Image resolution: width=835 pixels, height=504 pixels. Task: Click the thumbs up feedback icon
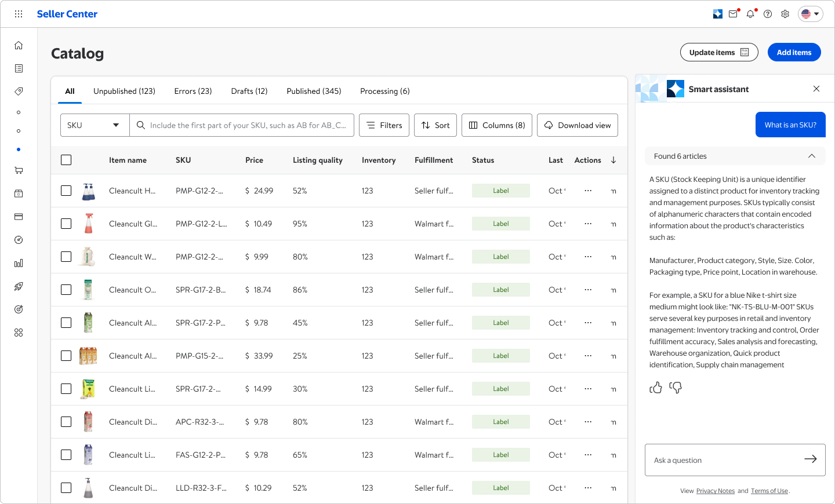[656, 388]
